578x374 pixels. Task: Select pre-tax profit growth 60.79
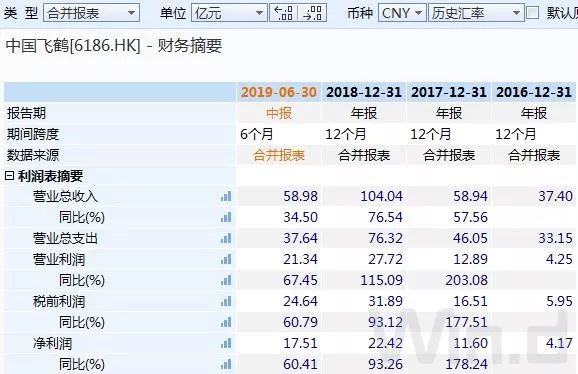pos(300,322)
